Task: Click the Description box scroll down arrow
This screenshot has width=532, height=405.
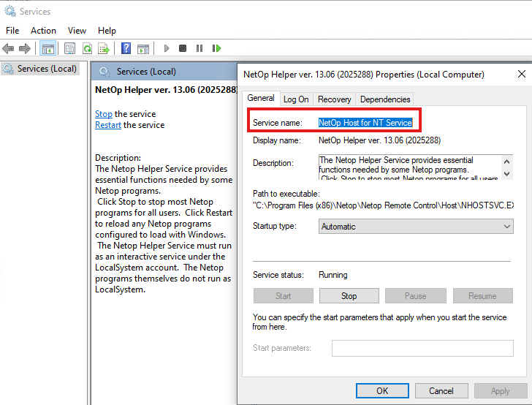Action: 506,173
